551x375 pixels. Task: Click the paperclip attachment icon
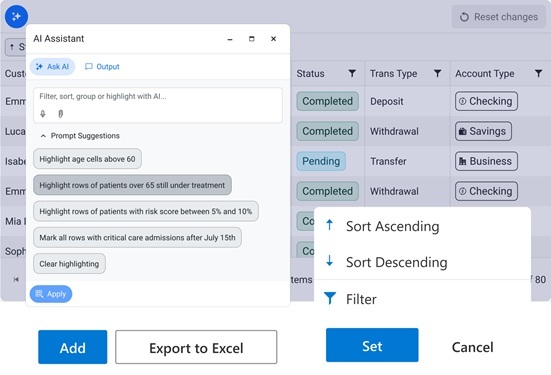pos(60,114)
